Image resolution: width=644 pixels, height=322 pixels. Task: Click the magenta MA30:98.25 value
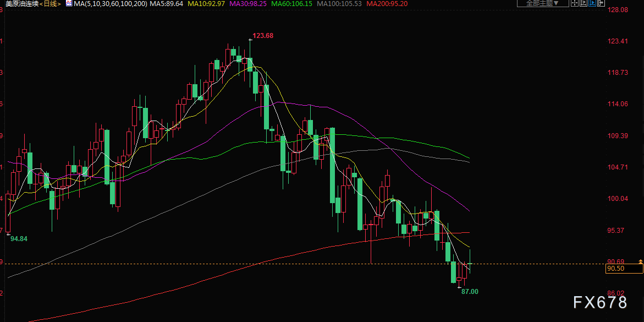(248, 4)
